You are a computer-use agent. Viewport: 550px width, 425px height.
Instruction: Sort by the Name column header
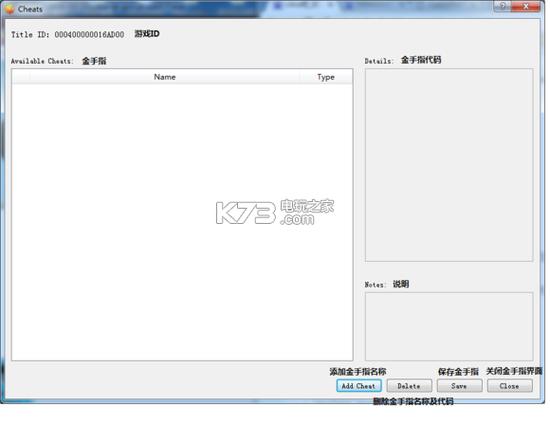point(165,77)
